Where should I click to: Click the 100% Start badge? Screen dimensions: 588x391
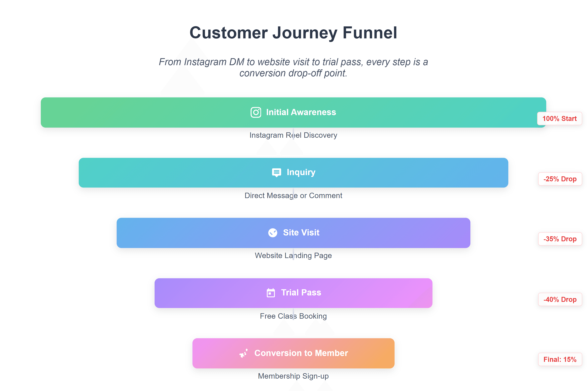559,119
